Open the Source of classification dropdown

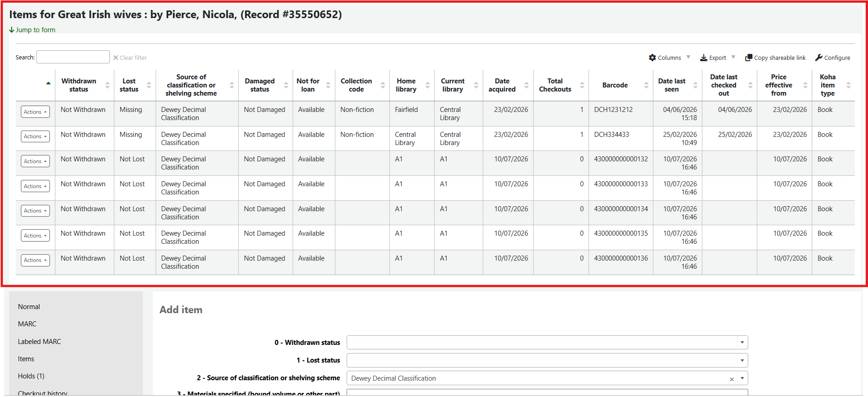pos(547,378)
